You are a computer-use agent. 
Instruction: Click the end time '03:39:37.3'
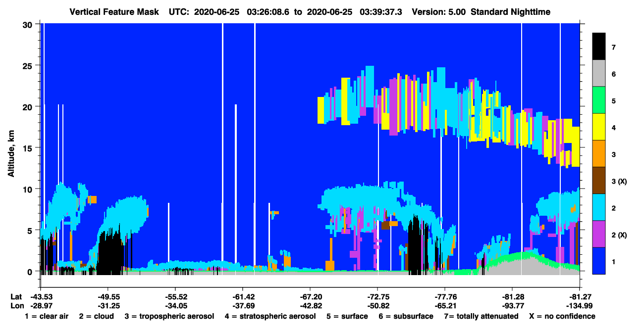(380, 12)
